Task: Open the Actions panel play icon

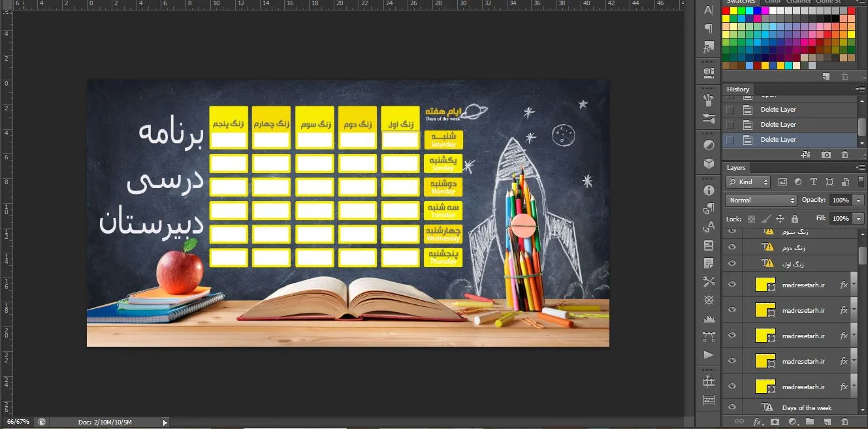Action: (709, 355)
